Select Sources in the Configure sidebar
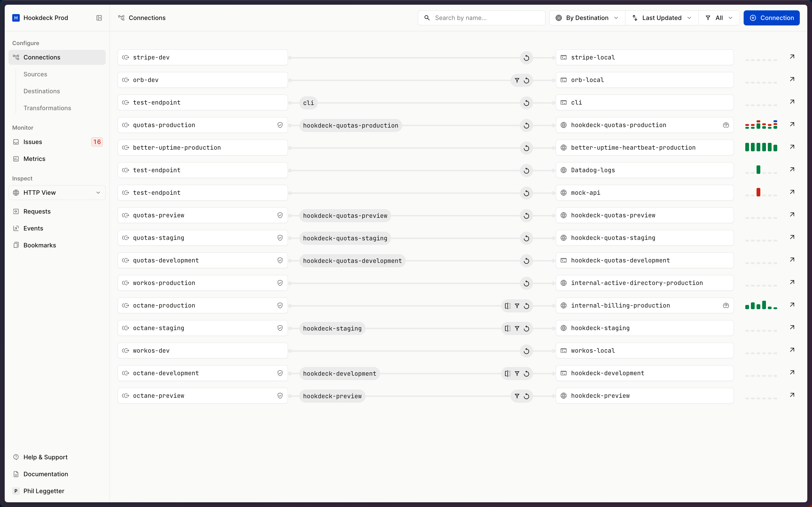Screen dimensions: 812x507 35,74
